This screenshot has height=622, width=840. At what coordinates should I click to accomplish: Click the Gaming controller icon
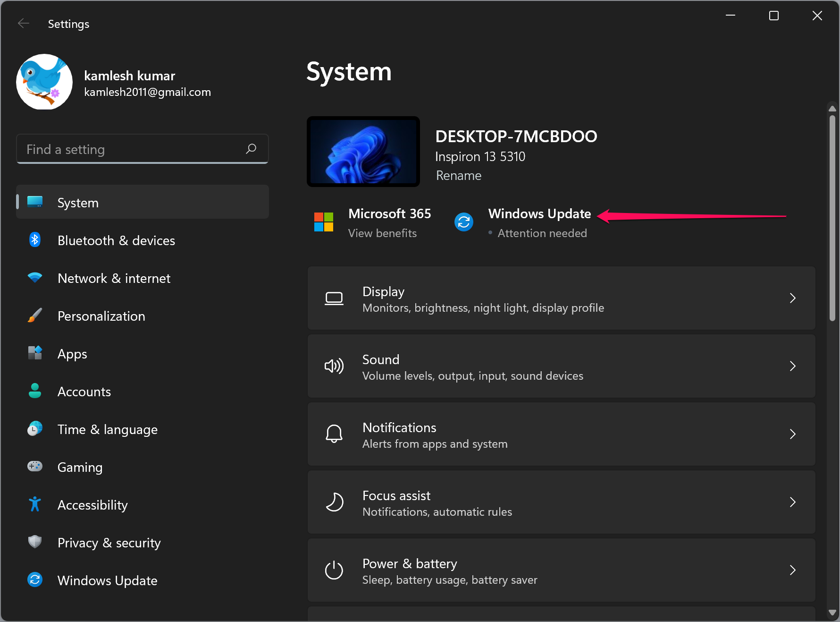point(35,467)
